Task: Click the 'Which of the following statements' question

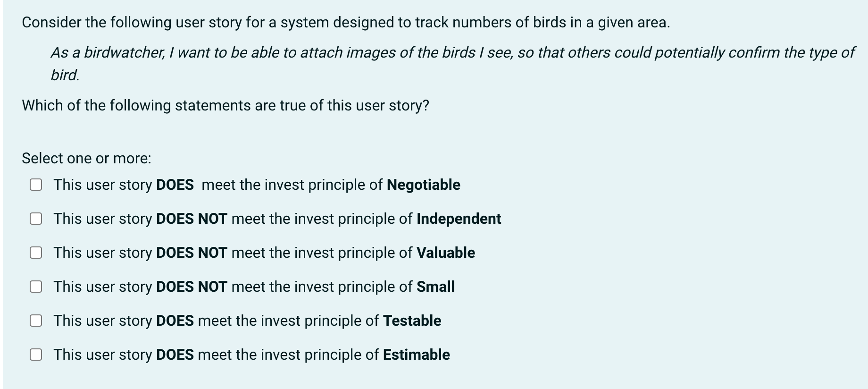Action: tap(225, 105)
